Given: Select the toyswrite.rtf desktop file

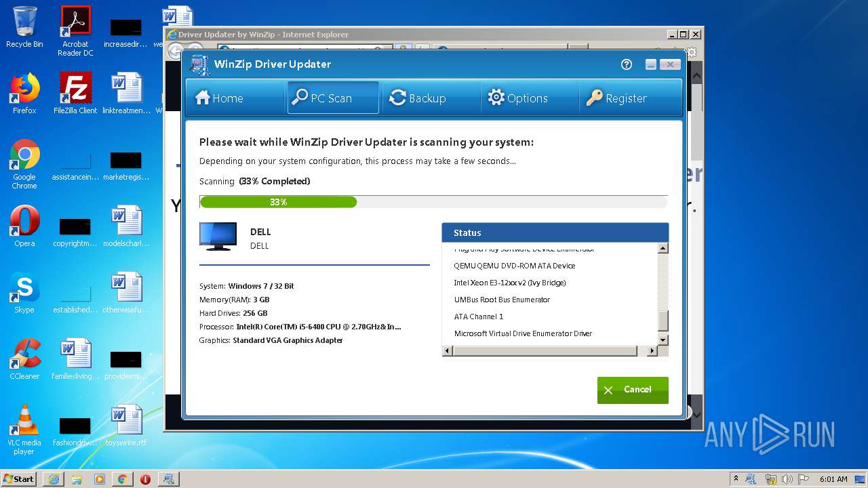Looking at the screenshot, I should (x=126, y=426).
